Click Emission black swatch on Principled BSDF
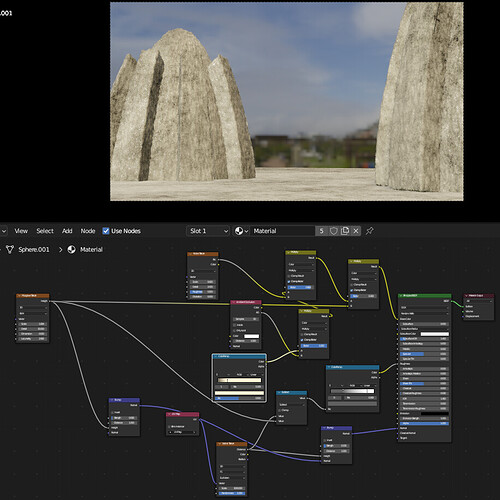The height and width of the screenshot is (500, 500). coord(435,413)
